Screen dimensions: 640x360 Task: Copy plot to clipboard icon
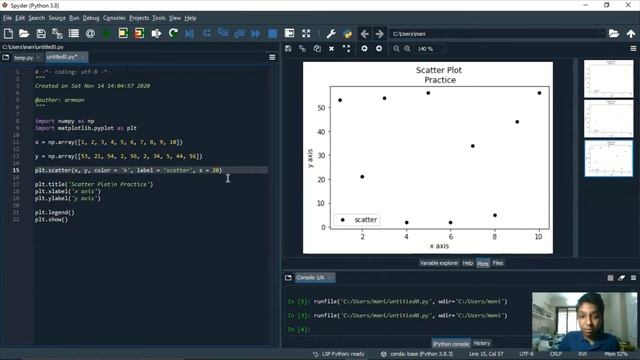coord(317,49)
